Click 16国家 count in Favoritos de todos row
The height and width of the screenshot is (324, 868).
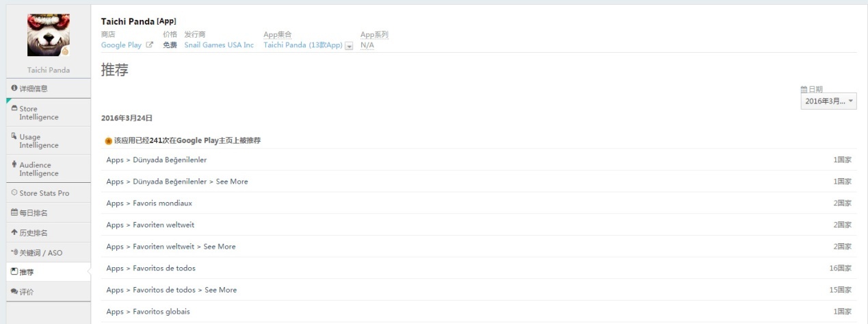pyautogui.click(x=841, y=268)
